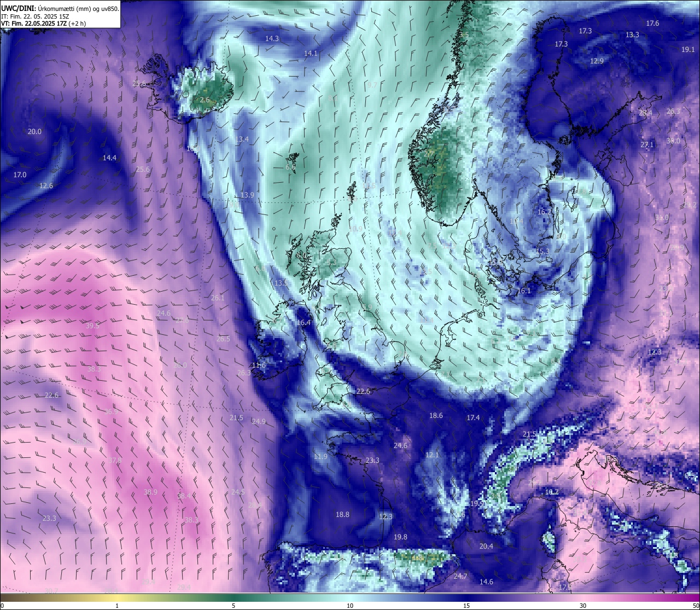Click the 11.6 value over Ireland
Viewport: 700px width, 610px height.
coord(259,365)
